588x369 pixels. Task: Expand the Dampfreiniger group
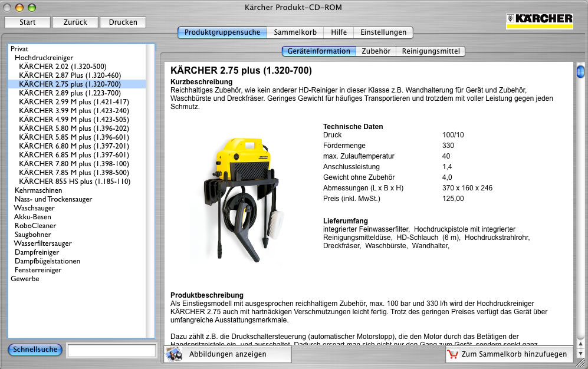pos(37,252)
